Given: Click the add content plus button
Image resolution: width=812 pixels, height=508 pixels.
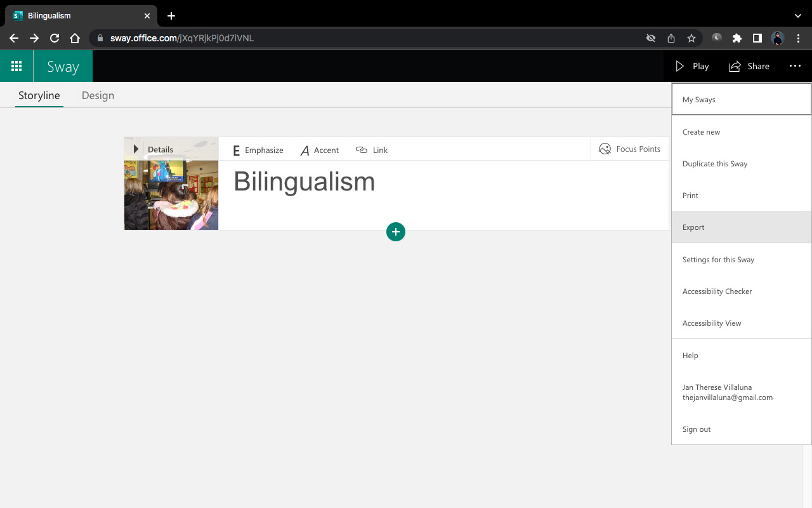Looking at the screenshot, I should (396, 232).
